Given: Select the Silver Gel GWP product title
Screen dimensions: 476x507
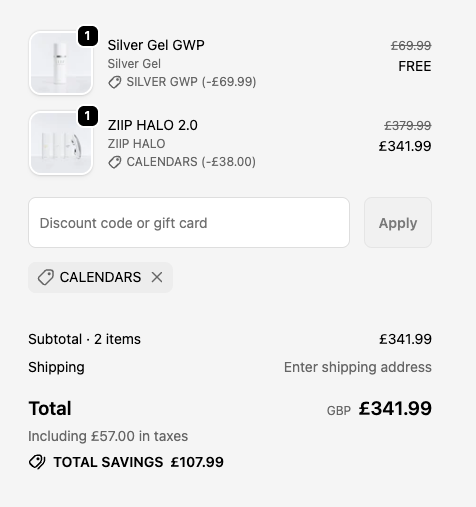Looking at the screenshot, I should 156,45.
